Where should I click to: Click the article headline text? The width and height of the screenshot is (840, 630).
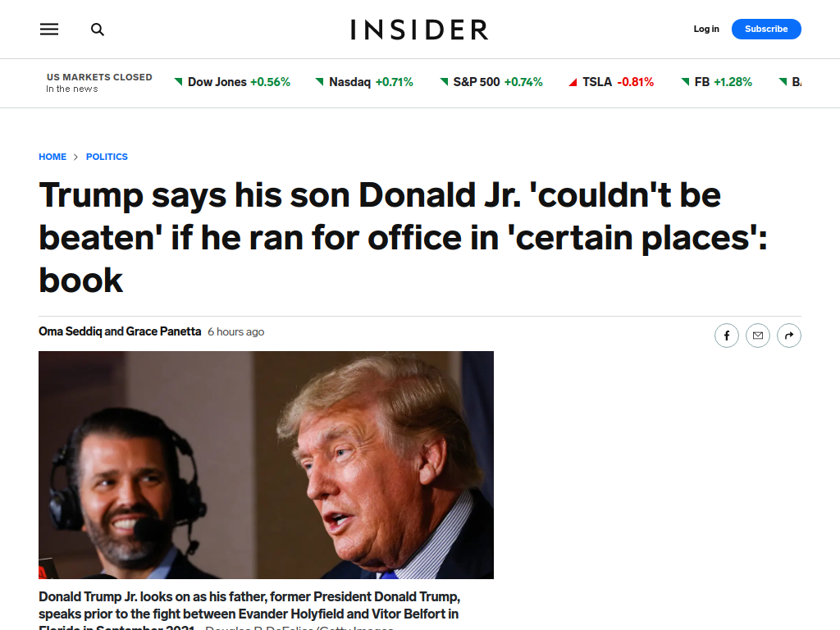tap(403, 237)
